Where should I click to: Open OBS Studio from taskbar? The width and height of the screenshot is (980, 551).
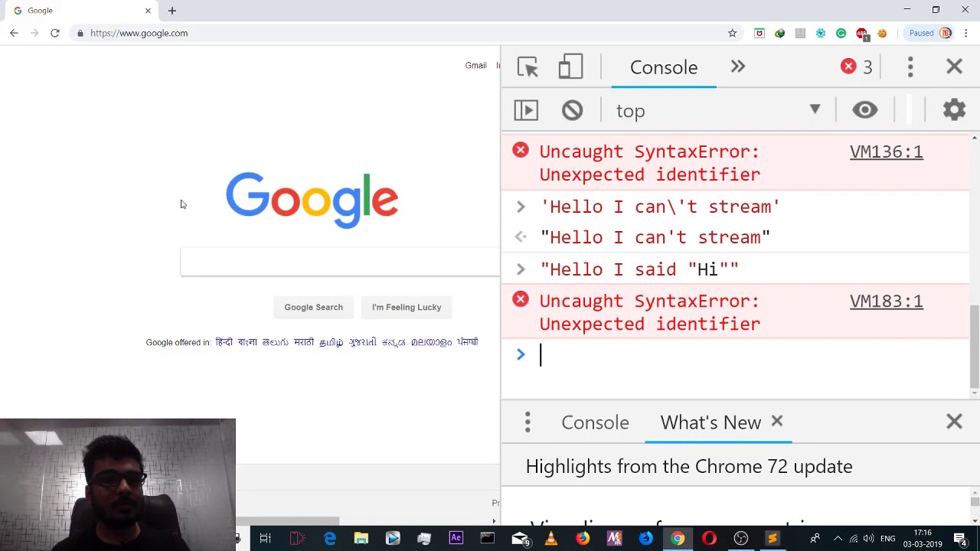(x=740, y=538)
